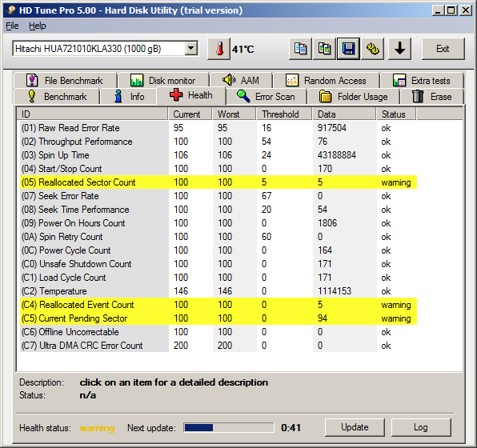Click the AAM speaker icon
The image size is (477, 448).
(x=229, y=80)
